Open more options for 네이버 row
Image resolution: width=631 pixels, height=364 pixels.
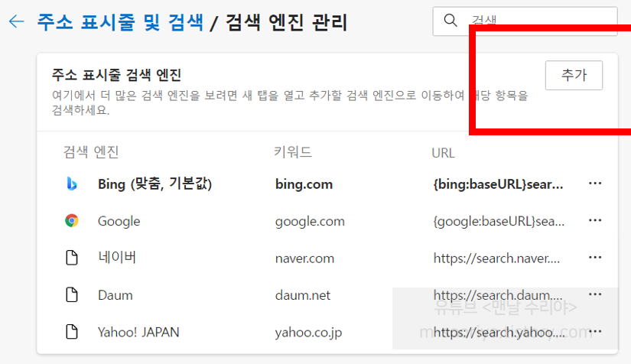coord(595,258)
